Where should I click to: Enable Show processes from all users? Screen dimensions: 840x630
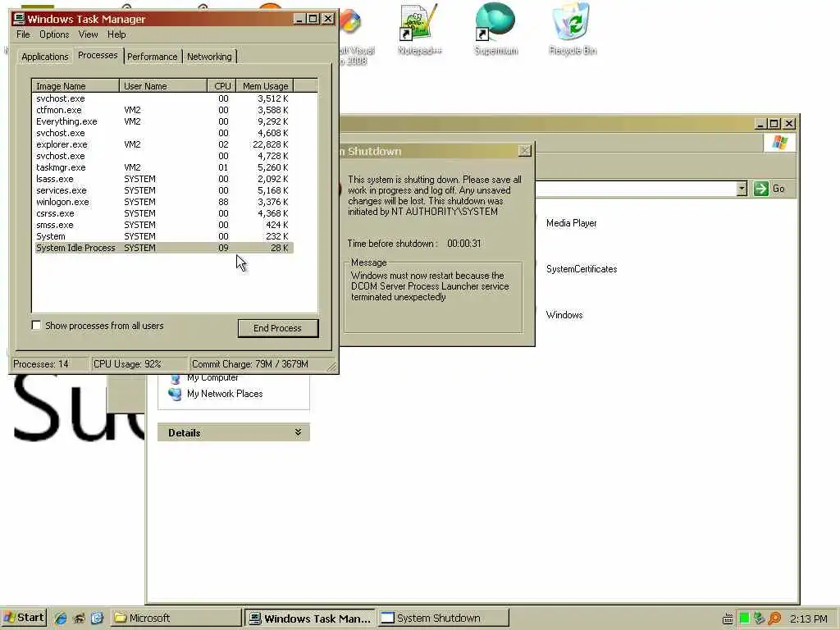click(x=36, y=325)
